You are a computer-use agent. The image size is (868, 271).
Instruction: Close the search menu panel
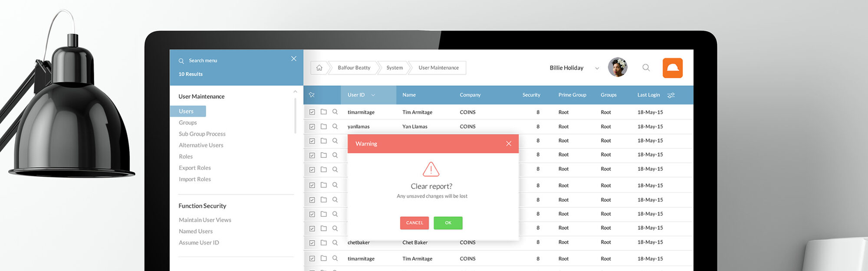tap(294, 59)
